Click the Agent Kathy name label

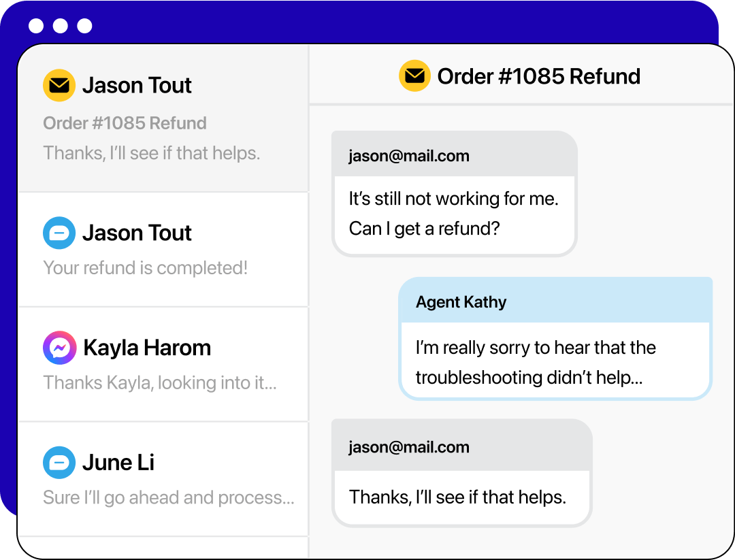click(x=460, y=301)
